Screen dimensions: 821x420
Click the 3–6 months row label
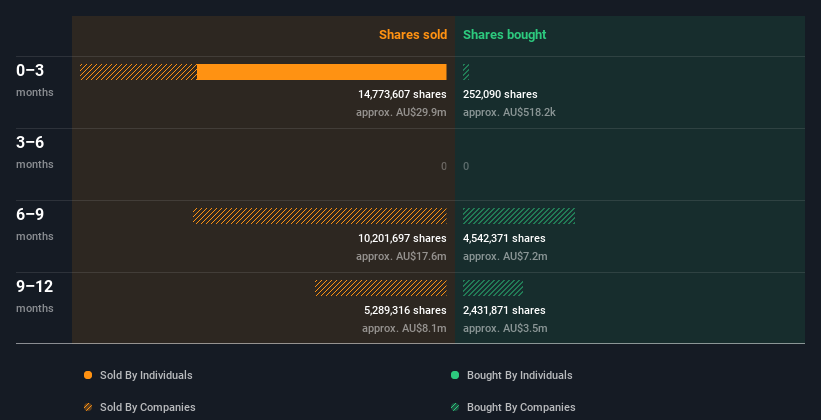(35, 152)
